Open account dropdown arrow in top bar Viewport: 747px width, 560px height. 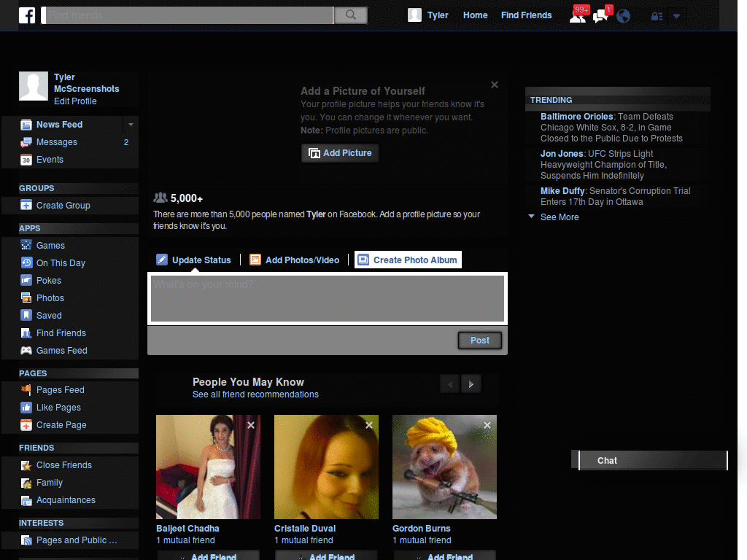[676, 16]
